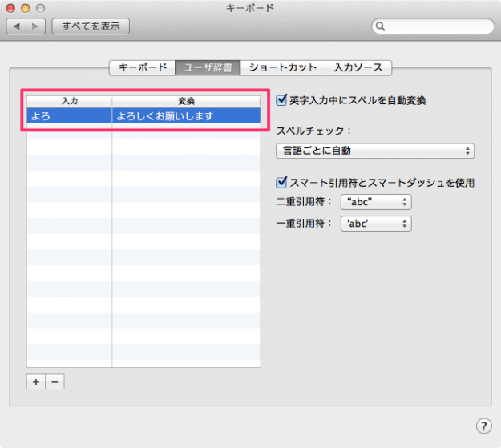Select the よろ dictionary entry row
Screen dimensions: 501x448
pos(143,116)
